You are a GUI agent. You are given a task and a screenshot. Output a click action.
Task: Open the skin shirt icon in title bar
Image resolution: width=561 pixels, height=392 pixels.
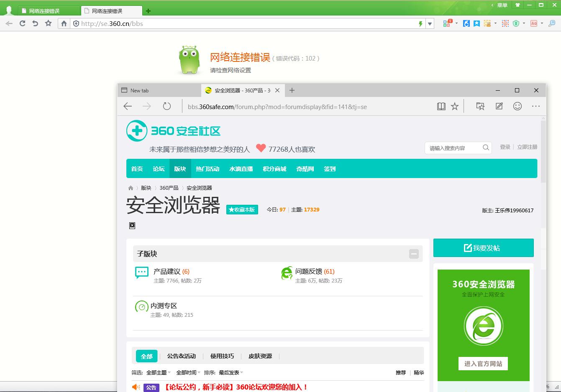517,5
